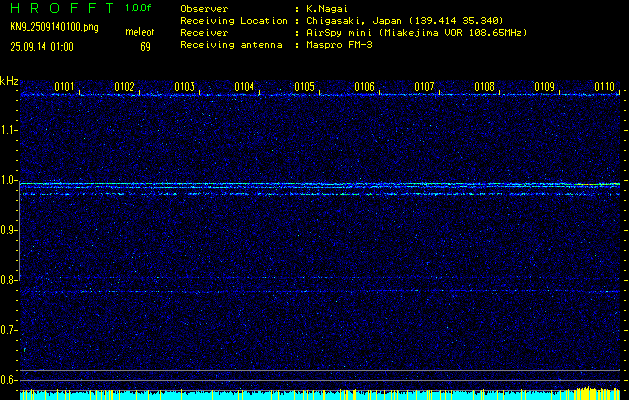Click the 0107 time marker
The height and width of the screenshot is (400, 629).
pos(424,87)
